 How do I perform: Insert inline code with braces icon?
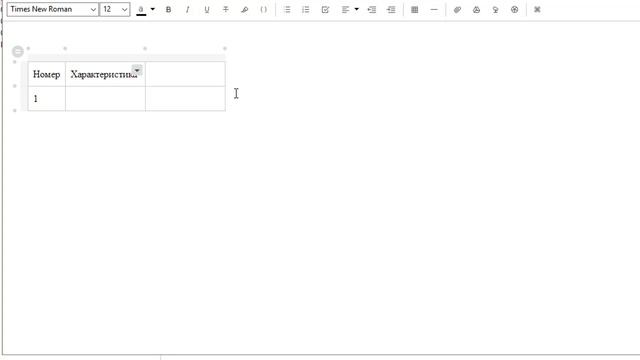[x=264, y=9]
